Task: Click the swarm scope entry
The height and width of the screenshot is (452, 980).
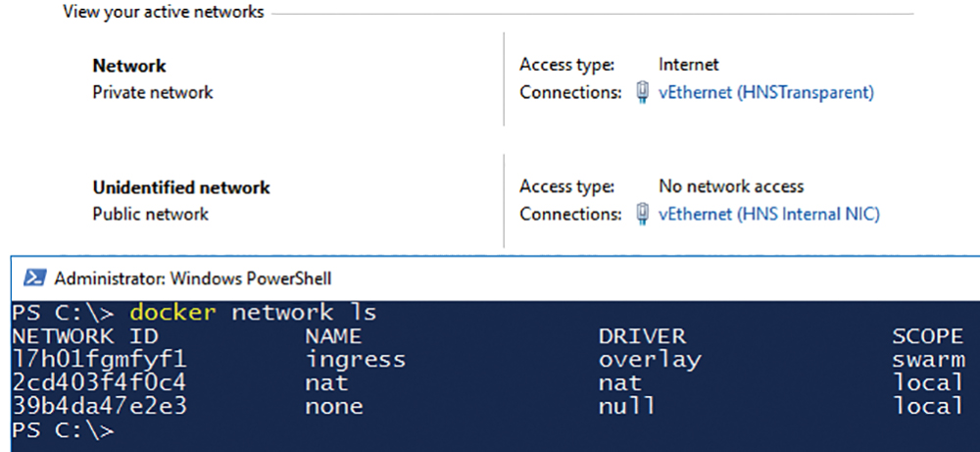Action: pos(929,360)
